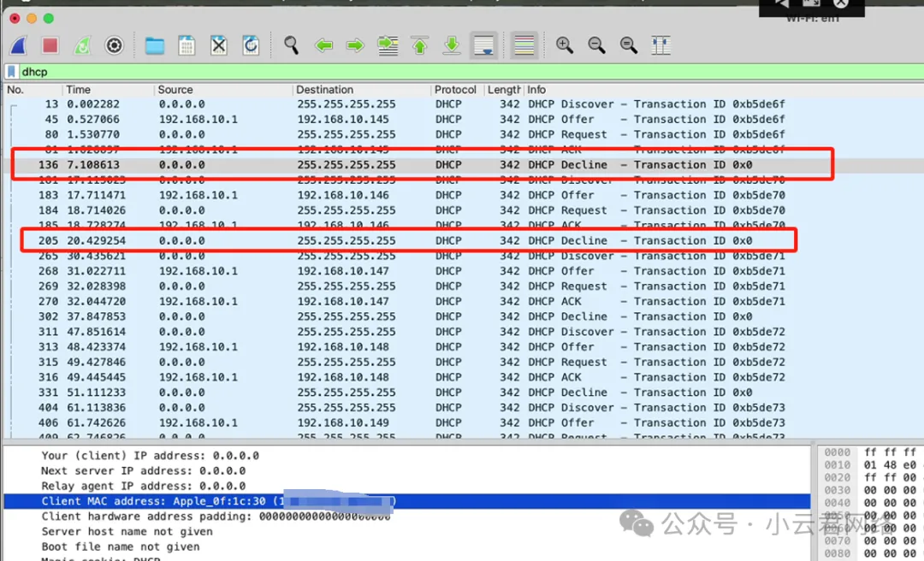Image resolution: width=924 pixels, height=561 pixels.
Task: Open a capture file with folder icon
Action: pos(155,45)
